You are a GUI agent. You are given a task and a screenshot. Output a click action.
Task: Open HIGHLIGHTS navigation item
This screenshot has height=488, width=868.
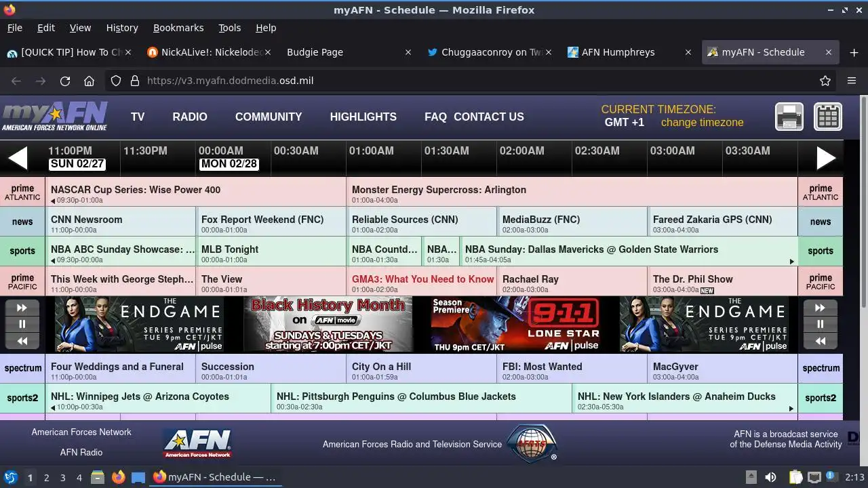[x=363, y=117]
